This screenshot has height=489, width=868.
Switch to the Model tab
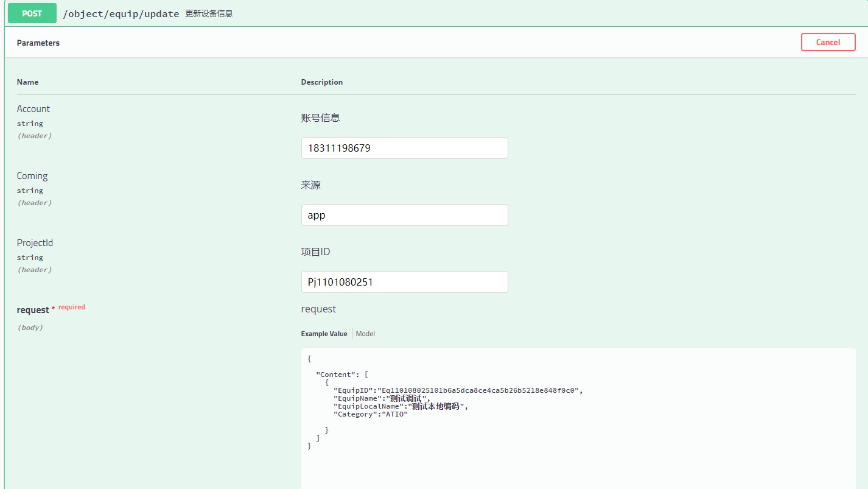pyautogui.click(x=365, y=334)
